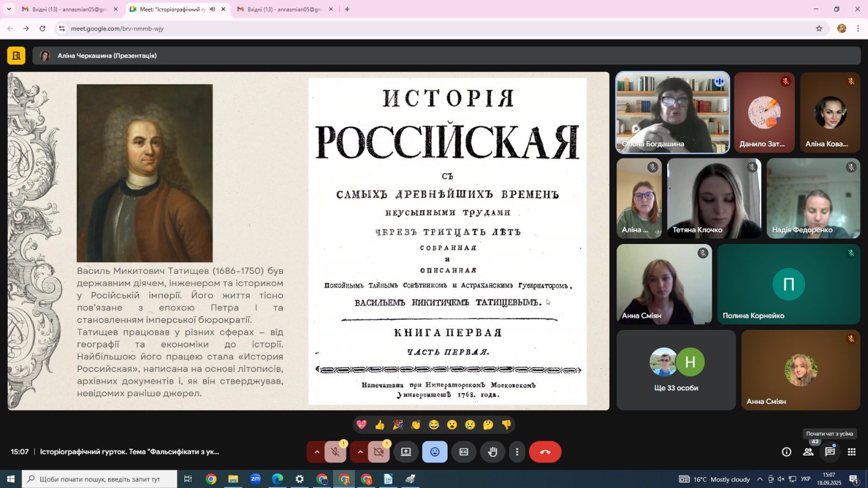This screenshot has width=868, height=488.
Task: Expand audio settings arrow beside the microphone
Action: click(316, 452)
